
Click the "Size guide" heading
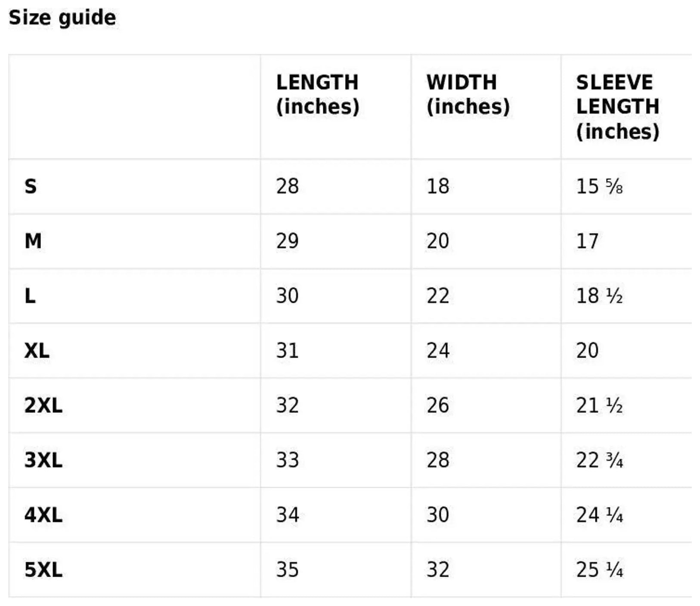62,18
